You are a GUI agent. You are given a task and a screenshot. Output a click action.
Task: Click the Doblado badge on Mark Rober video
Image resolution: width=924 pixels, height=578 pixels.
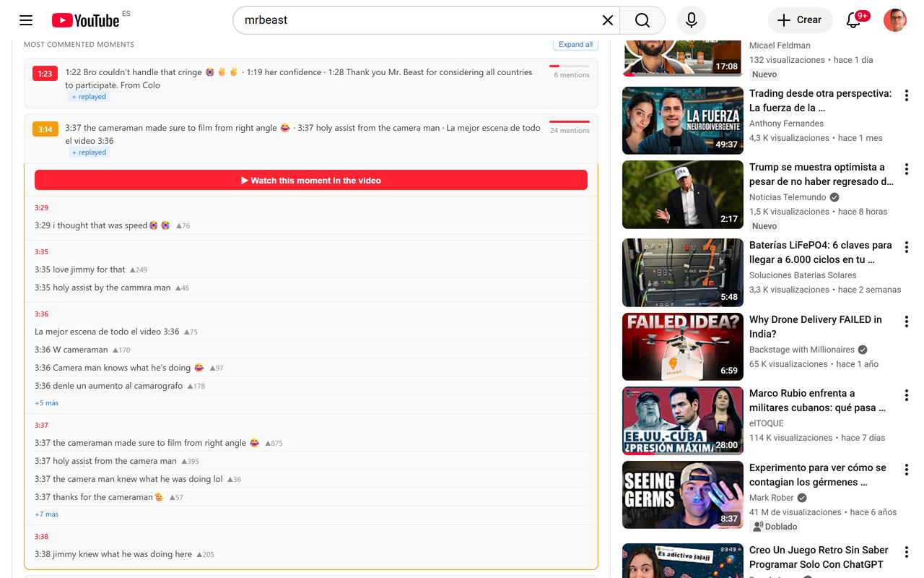click(775, 527)
